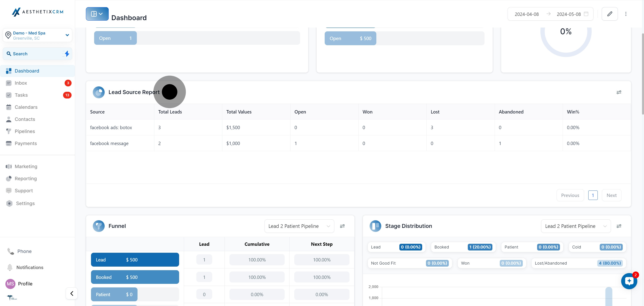Expand the dashboard layout switcher dropdown
Screen dimensions: 644x306
97,14
